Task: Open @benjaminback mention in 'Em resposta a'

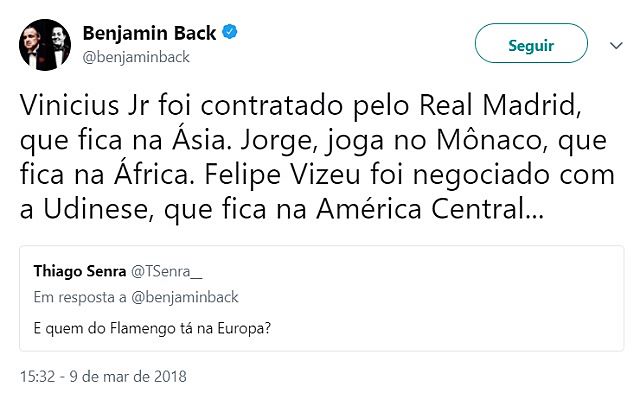Action: (184, 297)
